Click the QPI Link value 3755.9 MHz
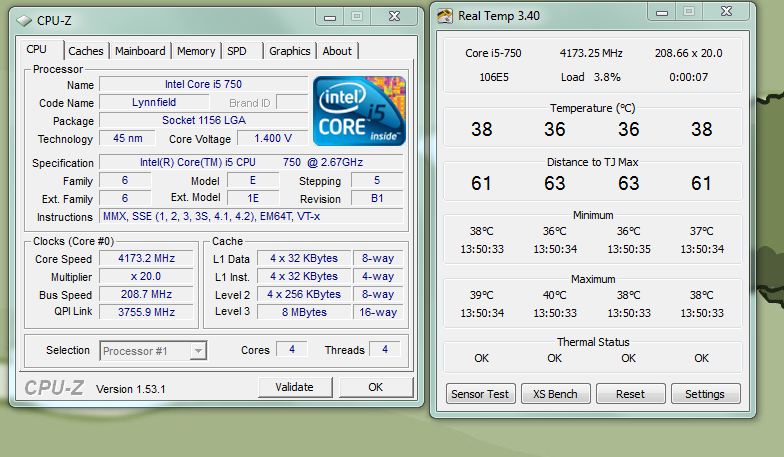Viewport: 784px width, 457px height. [146, 312]
